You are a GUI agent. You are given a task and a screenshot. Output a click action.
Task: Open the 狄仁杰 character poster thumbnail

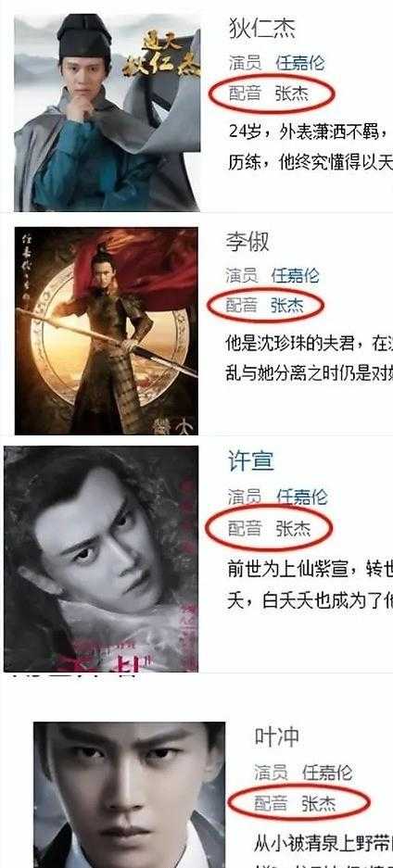coord(107,112)
